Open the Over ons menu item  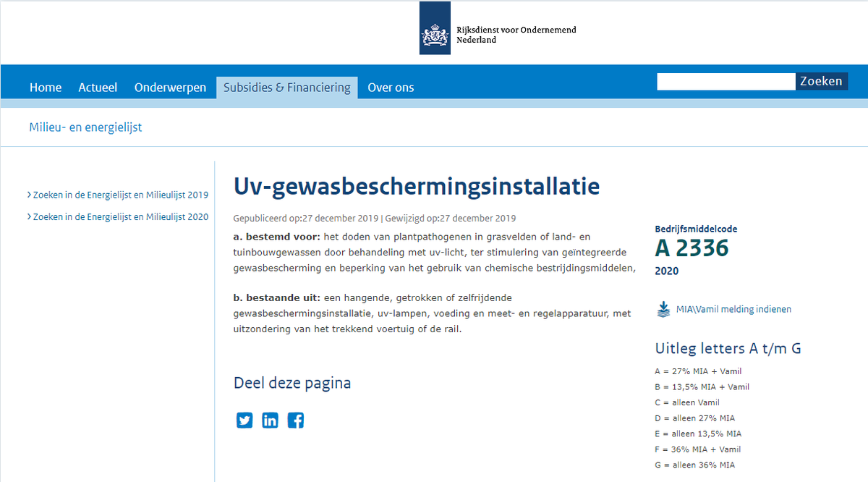click(391, 87)
